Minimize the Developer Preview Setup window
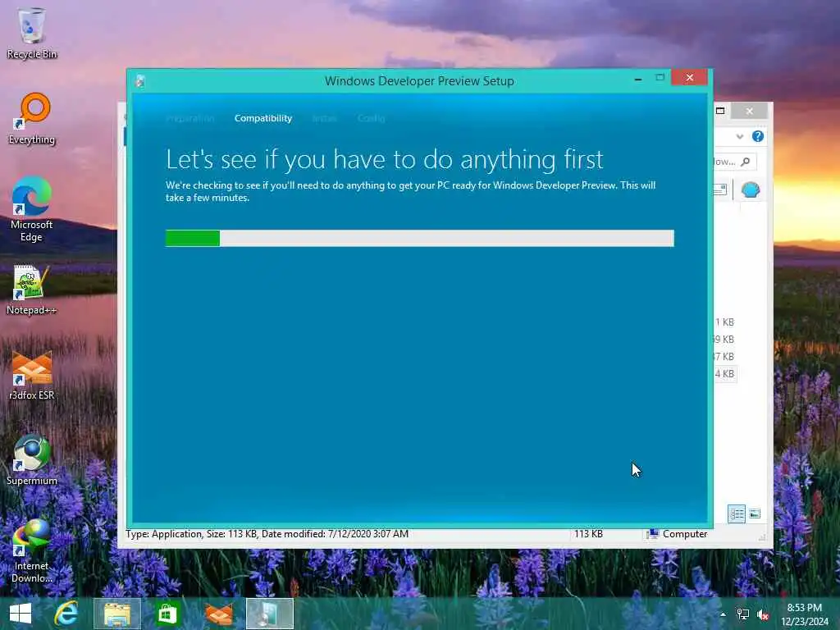 coord(638,79)
